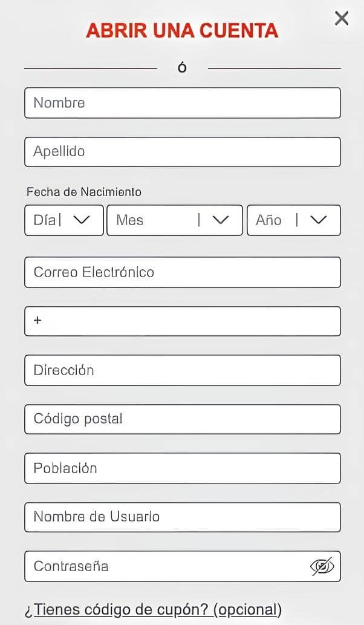Expand the Mes month selector
The height and width of the screenshot is (625, 364).
pos(174,220)
